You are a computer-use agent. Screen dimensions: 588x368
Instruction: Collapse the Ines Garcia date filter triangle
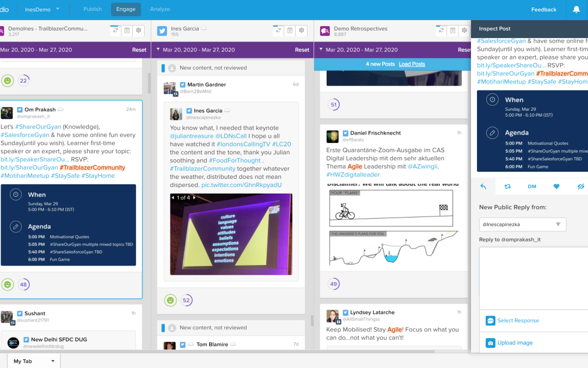pos(158,49)
